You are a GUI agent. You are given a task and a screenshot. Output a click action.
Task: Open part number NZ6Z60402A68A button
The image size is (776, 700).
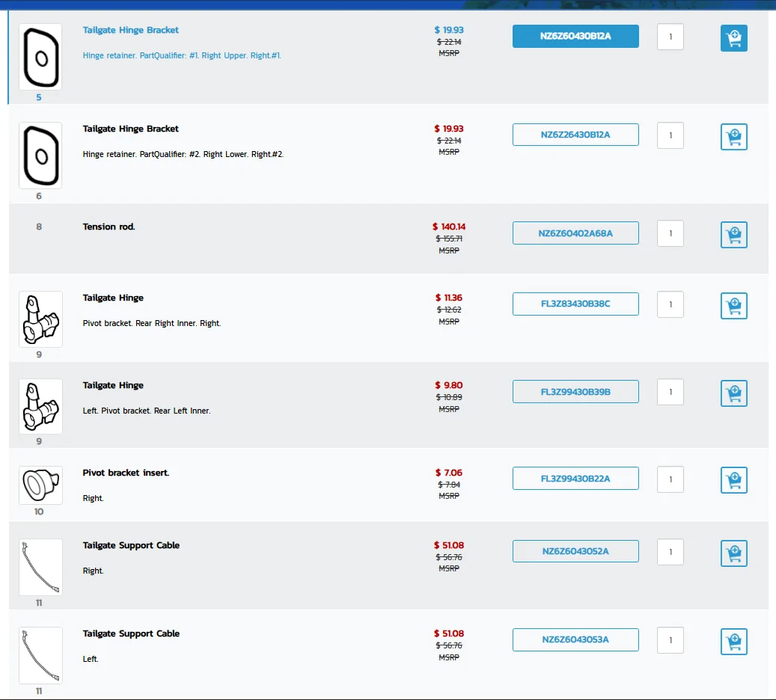(x=575, y=233)
